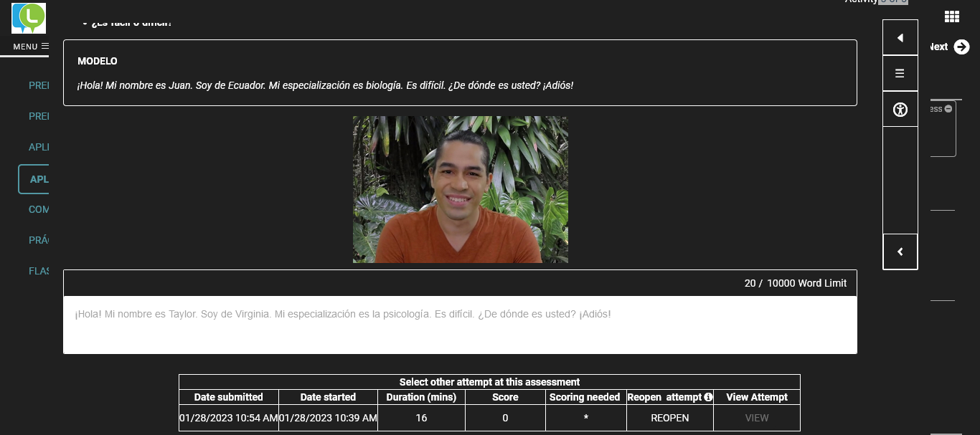The image size is (980, 435).
Task: Open the FLA sidebar section
Action: (39, 270)
